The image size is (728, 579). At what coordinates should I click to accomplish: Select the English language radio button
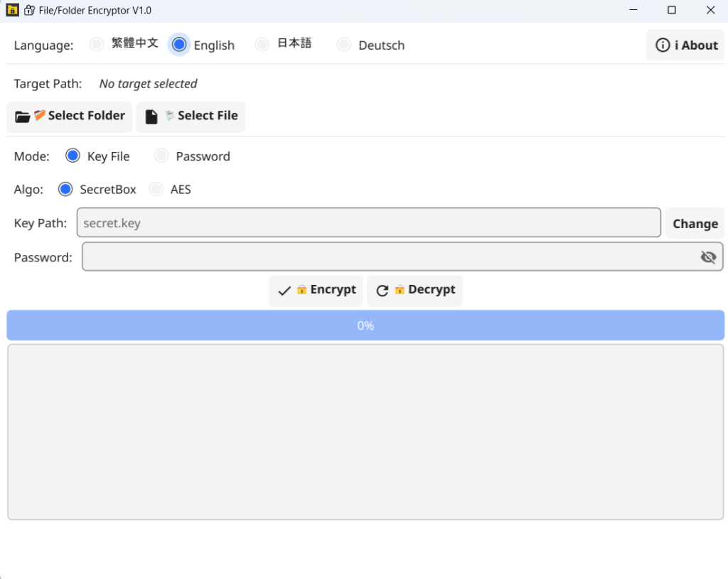(179, 45)
